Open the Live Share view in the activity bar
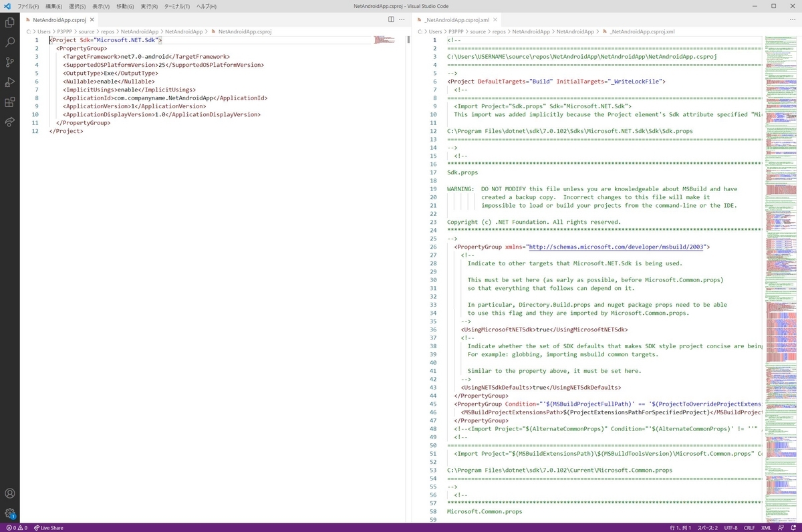Image resolution: width=802 pixels, height=532 pixels. tap(10, 122)
